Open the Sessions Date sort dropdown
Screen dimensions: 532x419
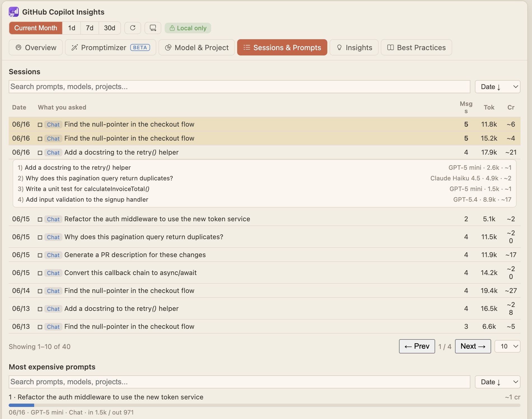pos(498,87)
